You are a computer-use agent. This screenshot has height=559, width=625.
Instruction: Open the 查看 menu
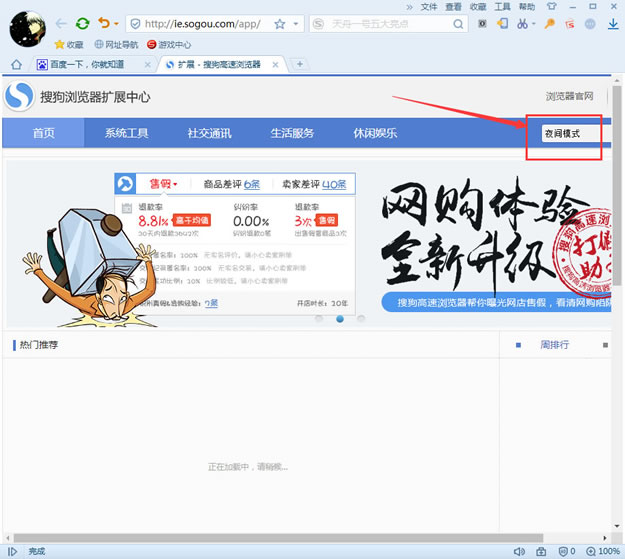(453, 6)
